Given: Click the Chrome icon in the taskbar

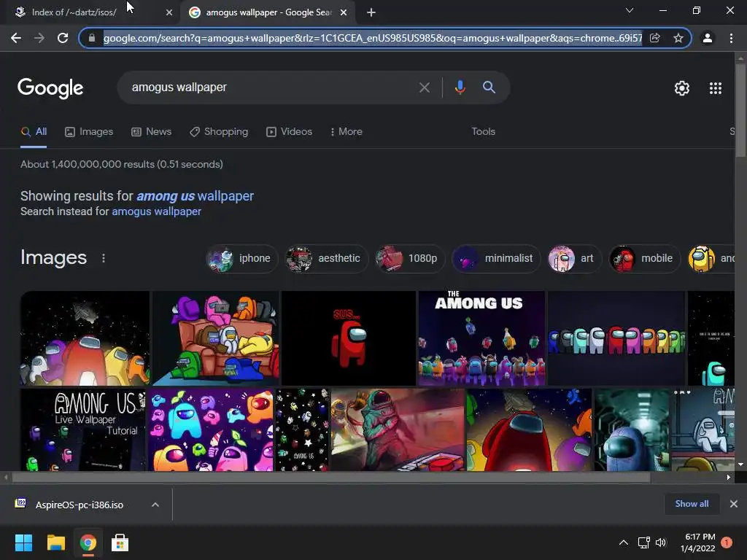Looking at the screenshot, I should point(88,542).
